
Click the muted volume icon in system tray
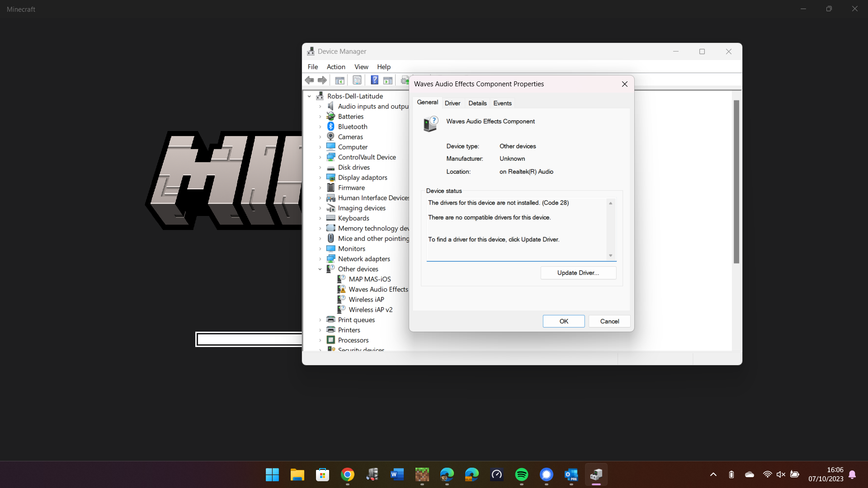(x=781, y=474)
